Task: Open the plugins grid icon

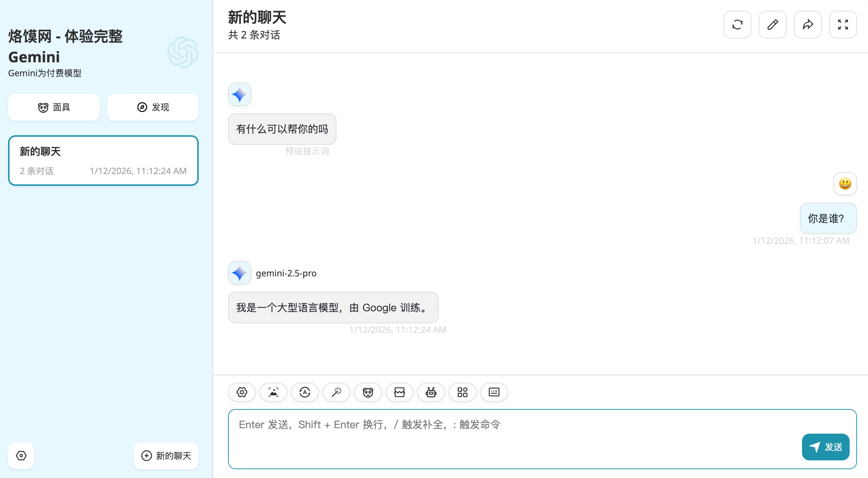Action: tap(462, 392)
